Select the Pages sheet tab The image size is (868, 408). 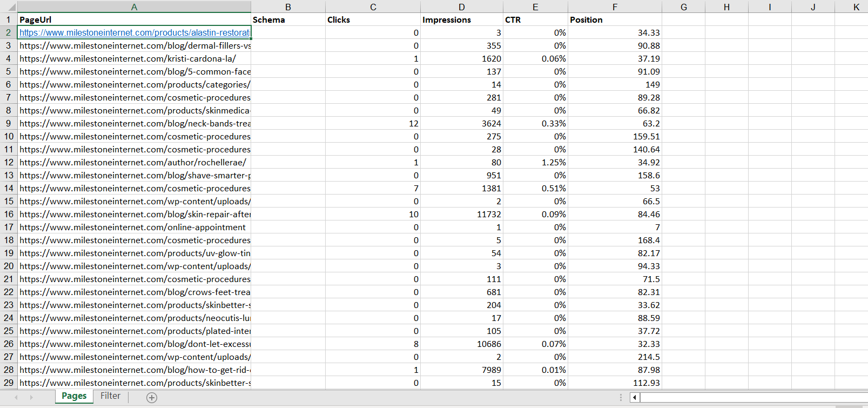(74, 396)
